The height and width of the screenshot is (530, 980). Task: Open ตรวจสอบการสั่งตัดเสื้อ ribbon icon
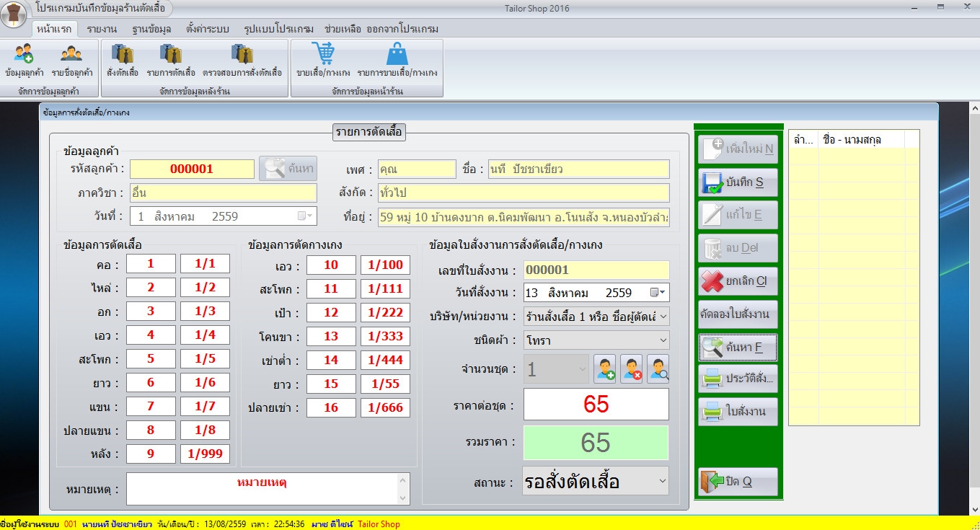coord(242,61)
